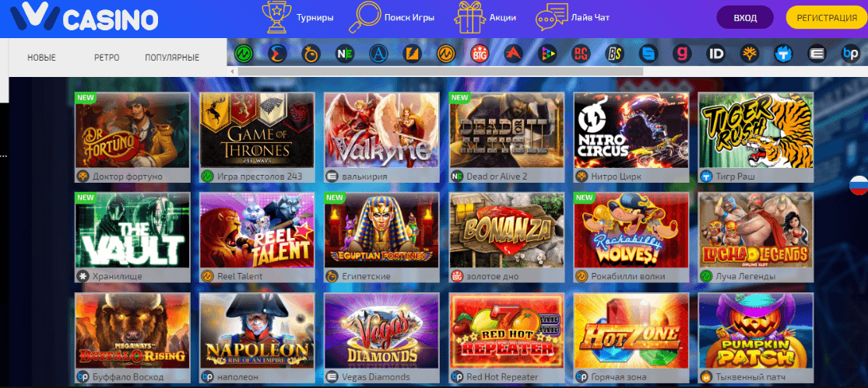Switch to the НОВЫЕ tab
The image size is (868, 388).
(41, 58)
